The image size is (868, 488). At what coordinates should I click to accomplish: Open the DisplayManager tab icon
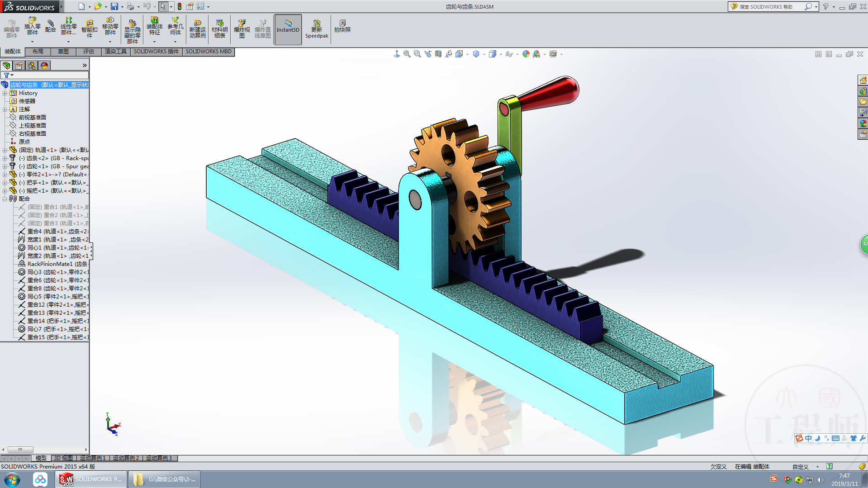[x=44, y=66]
